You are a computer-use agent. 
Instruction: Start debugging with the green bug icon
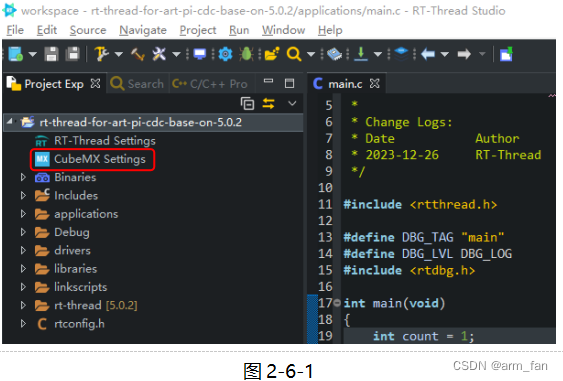pos(246,54)
